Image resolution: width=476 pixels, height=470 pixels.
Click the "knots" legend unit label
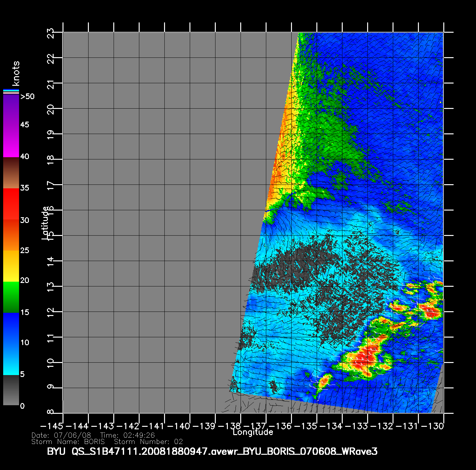[16, 74]
